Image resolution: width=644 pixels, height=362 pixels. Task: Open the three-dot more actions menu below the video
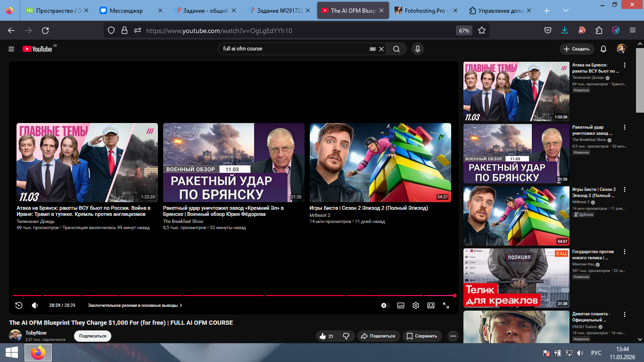click(x=453, y=336)
